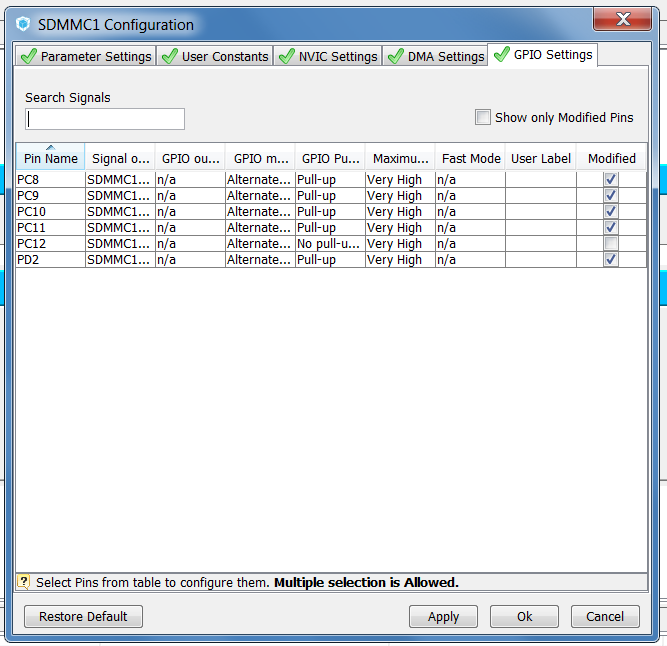
Task: Toggle Show only Modified Pins checkbox
Action: point(483,117)
